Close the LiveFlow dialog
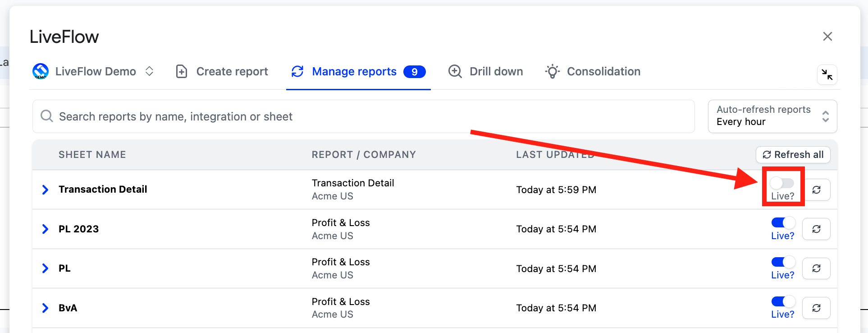 coord(827,37)
